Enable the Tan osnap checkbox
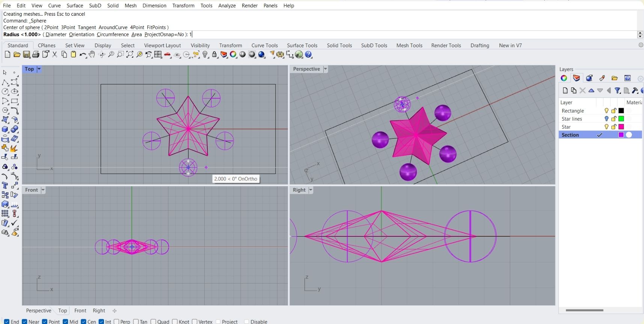The width and height of the screenshot is (644, 324). coord(136,321)
